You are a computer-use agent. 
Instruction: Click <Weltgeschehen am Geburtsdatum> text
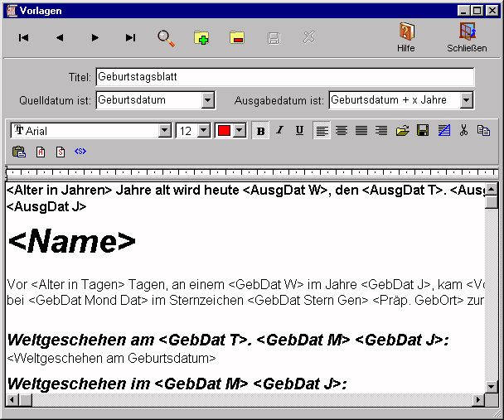click(111, 358)
